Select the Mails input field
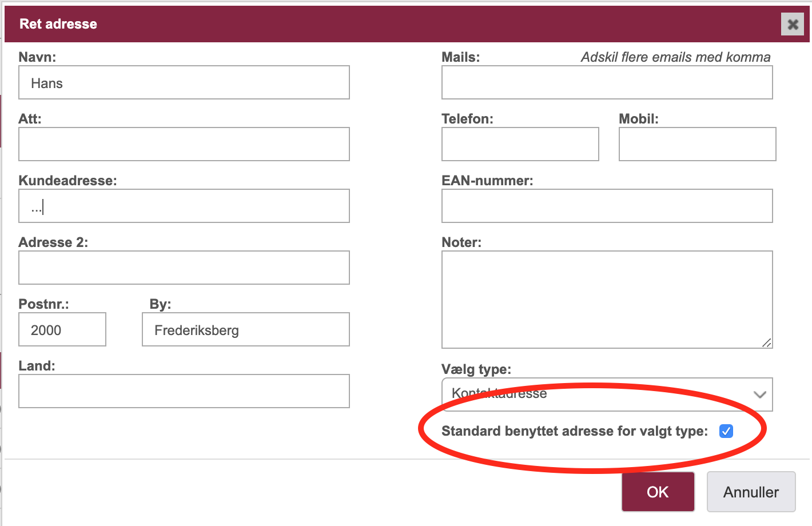 (x=607, y=82)
